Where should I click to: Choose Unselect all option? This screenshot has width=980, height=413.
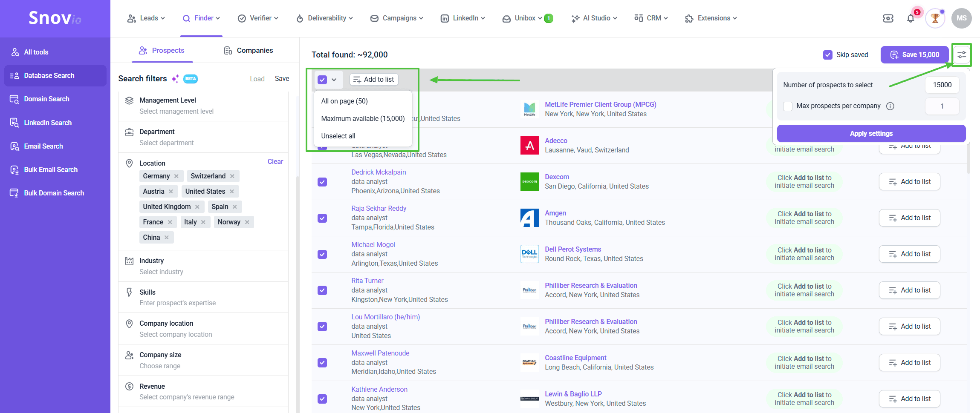[363, 136]
